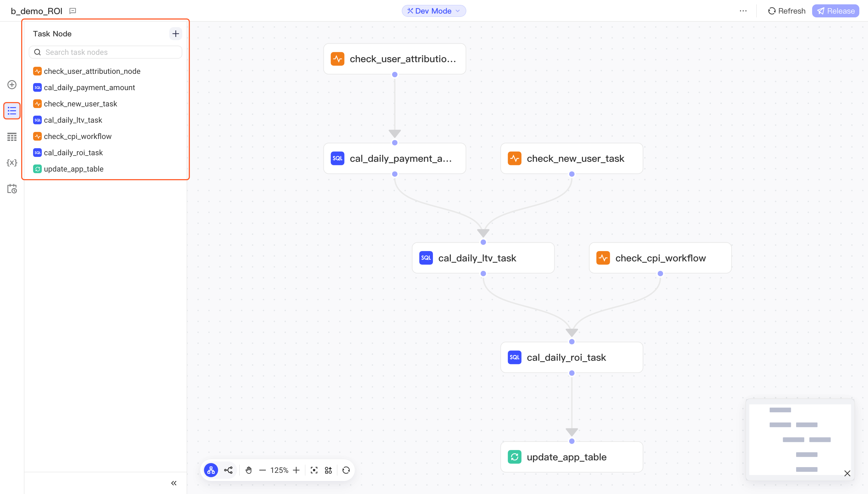This screenshot has width=868, height=494.
Task: Click the check_cpi_workflow canvas node
Action: coord(660,258)
